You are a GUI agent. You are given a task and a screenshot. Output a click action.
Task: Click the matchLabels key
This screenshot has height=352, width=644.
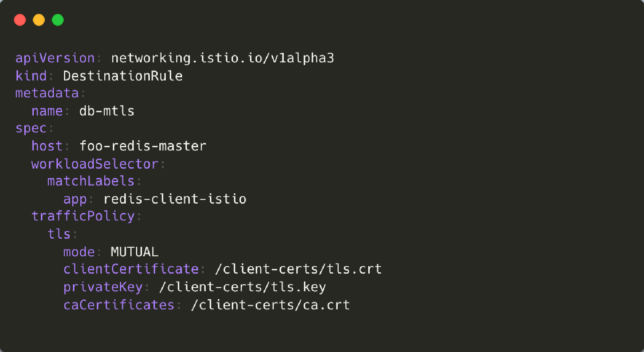tap(91, 181)
